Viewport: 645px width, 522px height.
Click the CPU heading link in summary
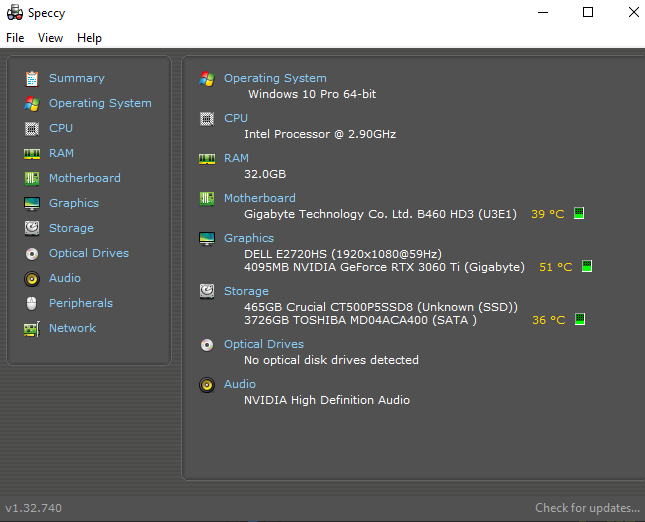[236, 118]
